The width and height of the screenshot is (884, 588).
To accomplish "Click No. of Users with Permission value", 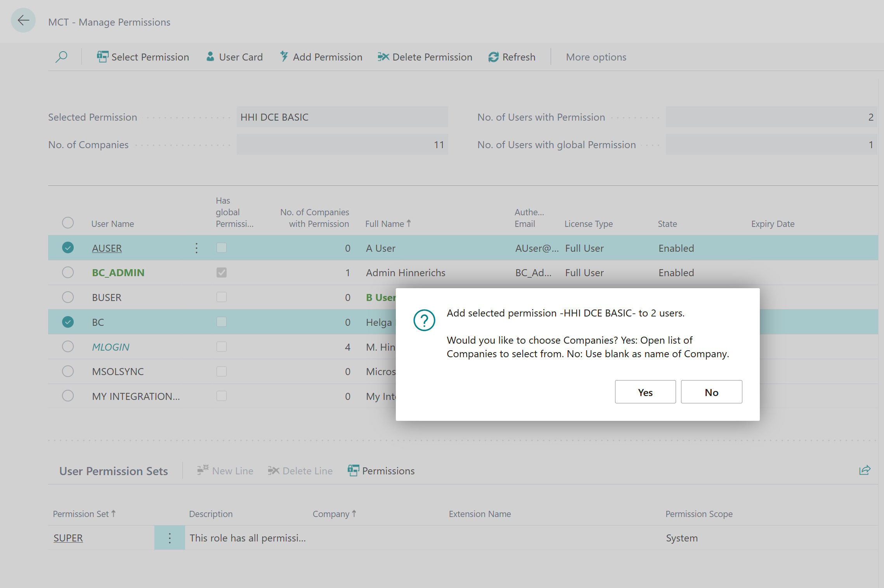I will click(771, 117).
